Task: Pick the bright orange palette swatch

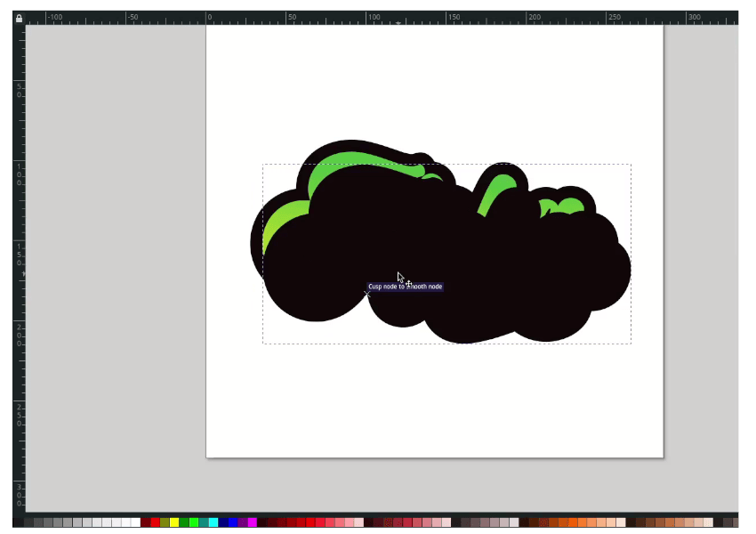Action: pos(573,522)
